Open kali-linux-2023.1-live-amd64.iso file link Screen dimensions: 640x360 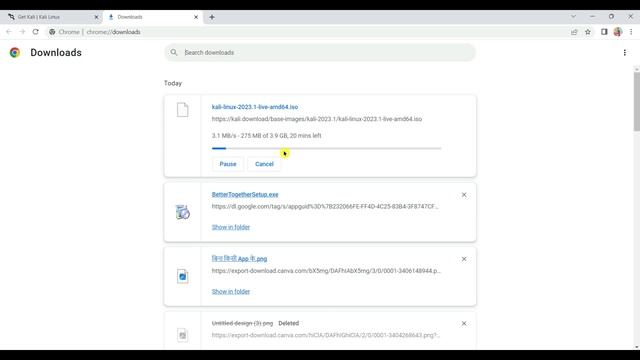click(255, 107)
